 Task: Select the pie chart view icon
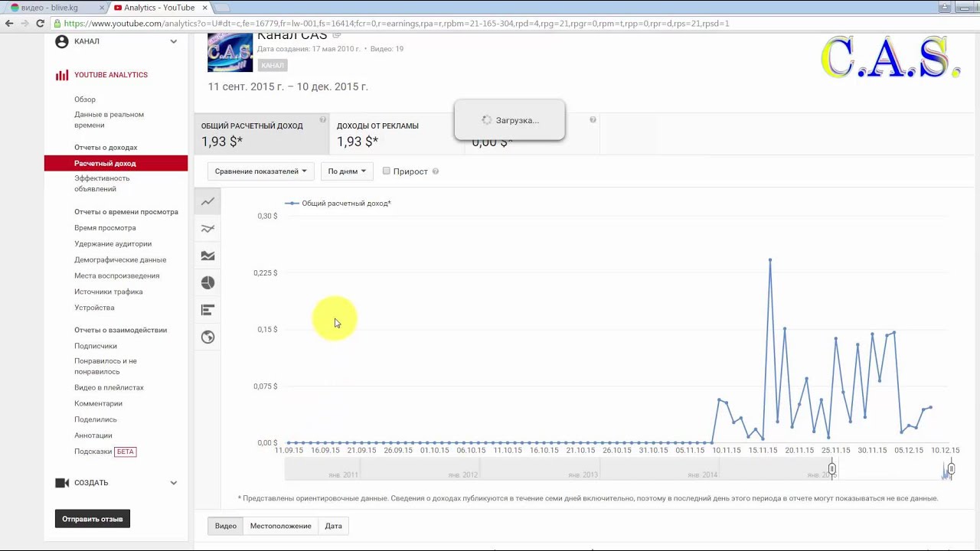207,282
